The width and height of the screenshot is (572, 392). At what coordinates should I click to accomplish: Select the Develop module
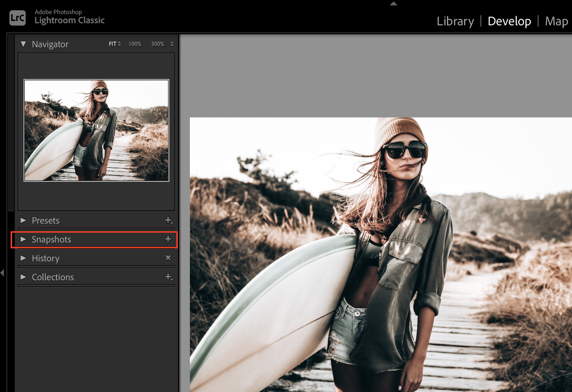point(509,21)
